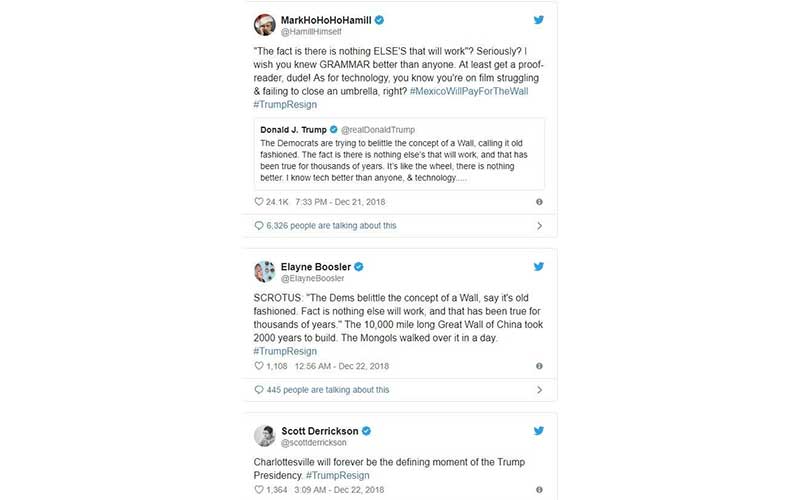Click Twitter bird icon on Mark Hamill tweet

pos(538,20)
